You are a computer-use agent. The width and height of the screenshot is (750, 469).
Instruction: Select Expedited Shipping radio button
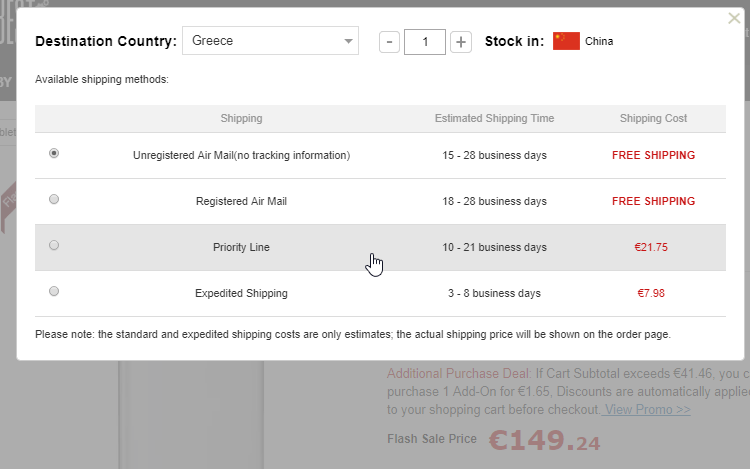click(54, 291)
